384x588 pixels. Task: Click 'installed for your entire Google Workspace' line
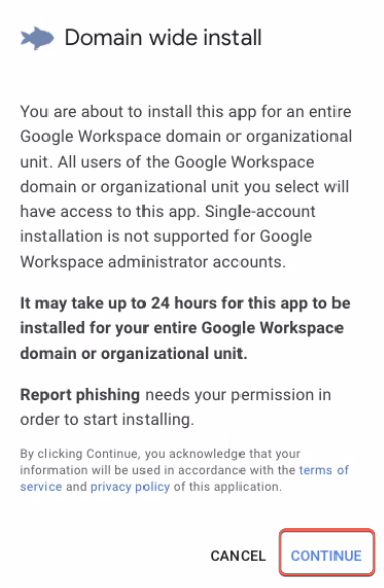pos(182,328)
